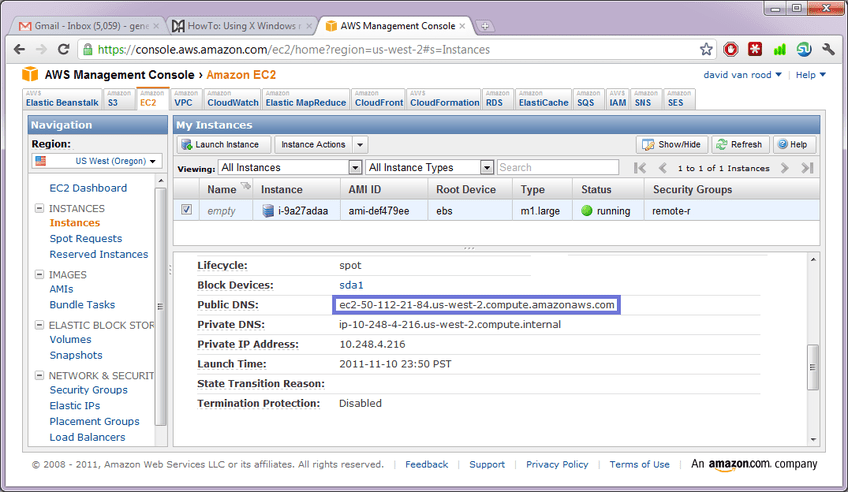Click the orange AWS cube logo

click(30, 74)
